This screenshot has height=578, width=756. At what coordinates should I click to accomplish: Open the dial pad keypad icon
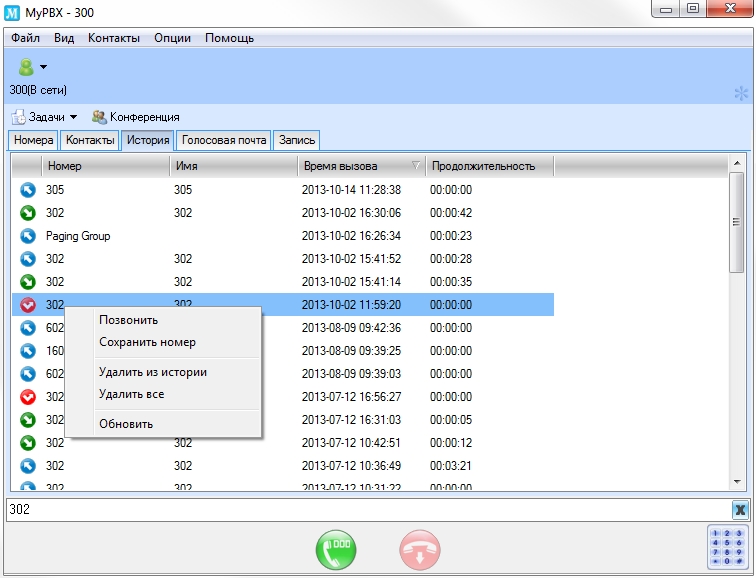coord(727,547)
